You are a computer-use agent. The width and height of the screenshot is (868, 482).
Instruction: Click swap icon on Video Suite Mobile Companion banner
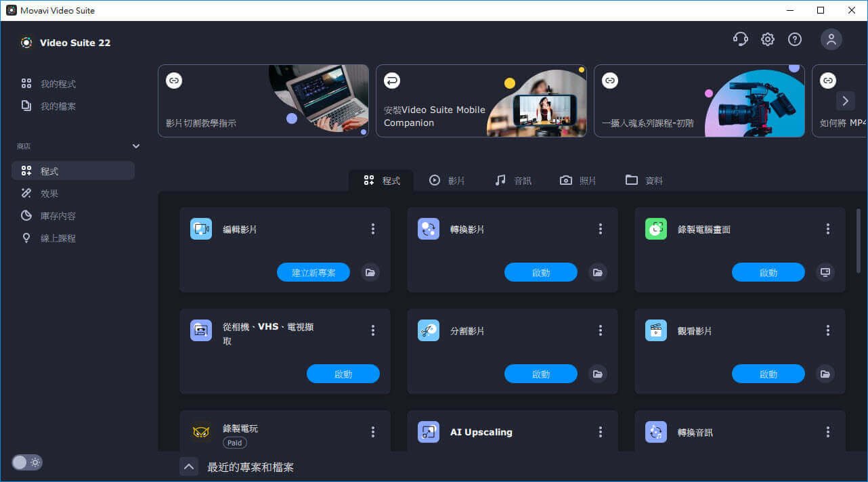392,81
